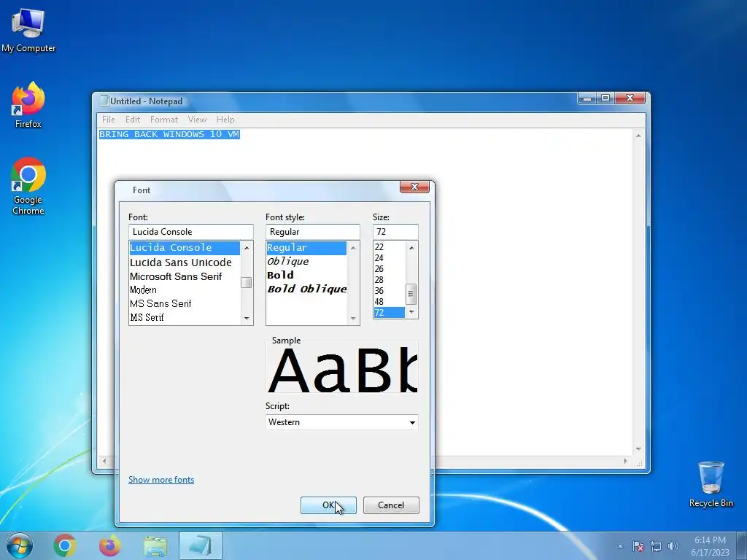Click Notepad vertical scroll down arrow
Screen dimensions: 747x560
638,449
